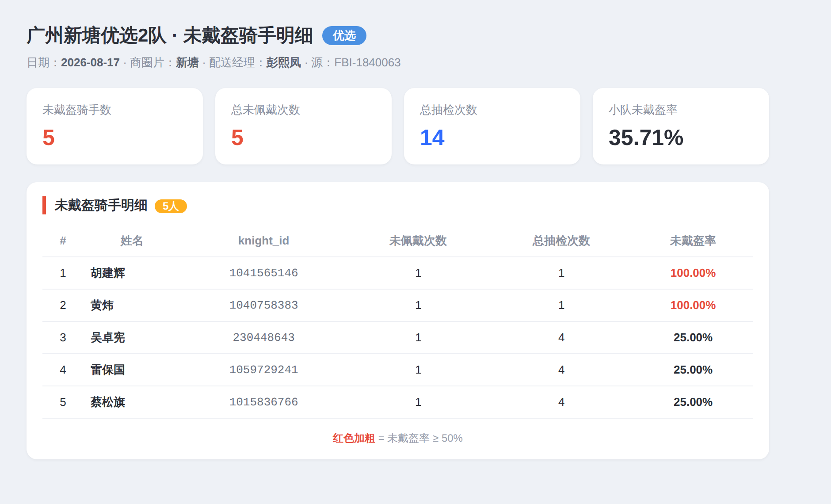Click the knight_id column header
Viewport: 831px width, 504px height.
coord(263,241)
